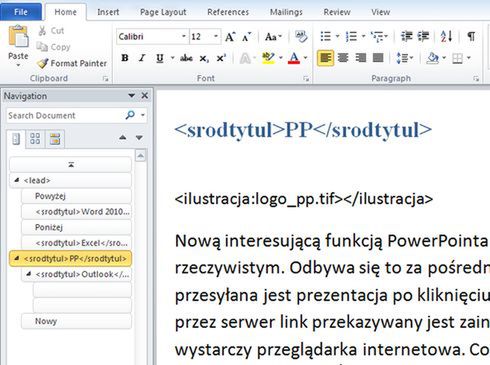Open the Navigation pane options arrow
Image resolution: width=490 pixels, height=365 pixels.
pyautogui.click(x=132, y=96)
